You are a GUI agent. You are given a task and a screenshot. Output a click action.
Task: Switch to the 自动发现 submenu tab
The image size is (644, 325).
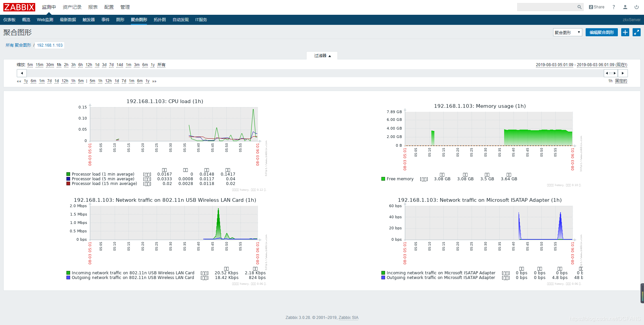(x=181, y=20)
